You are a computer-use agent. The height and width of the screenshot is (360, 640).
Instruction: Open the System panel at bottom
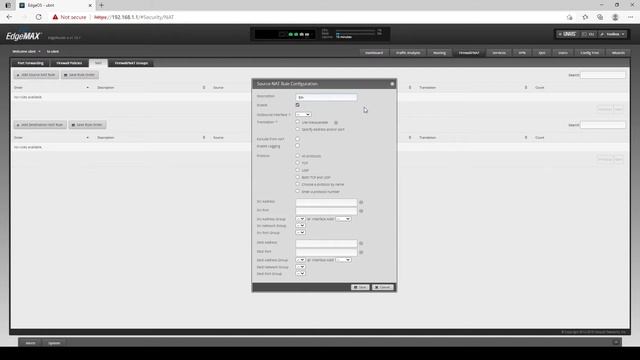(x=54, y=343)
